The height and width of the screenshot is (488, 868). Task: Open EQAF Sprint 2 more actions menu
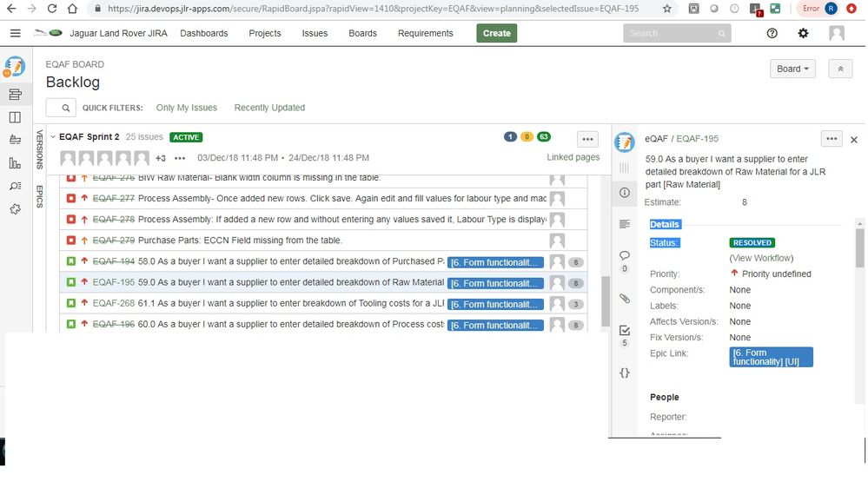pyautogui.click(x=587, y=140)
